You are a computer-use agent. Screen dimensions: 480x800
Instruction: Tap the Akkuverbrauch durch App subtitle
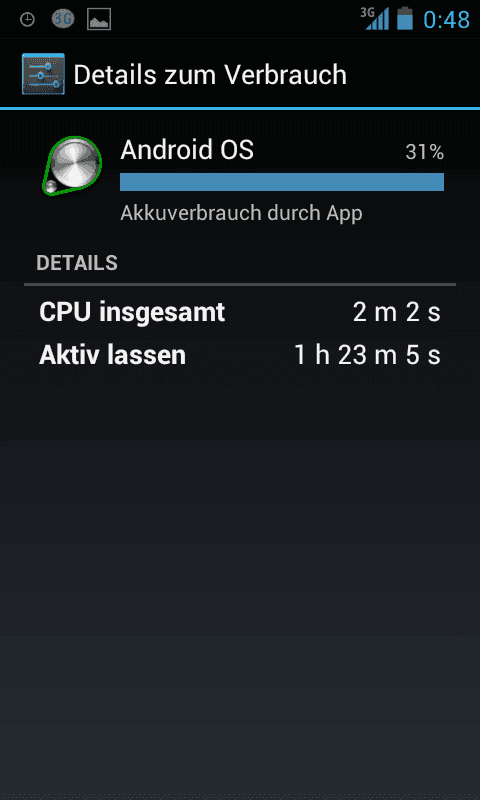tap(241, 213)
